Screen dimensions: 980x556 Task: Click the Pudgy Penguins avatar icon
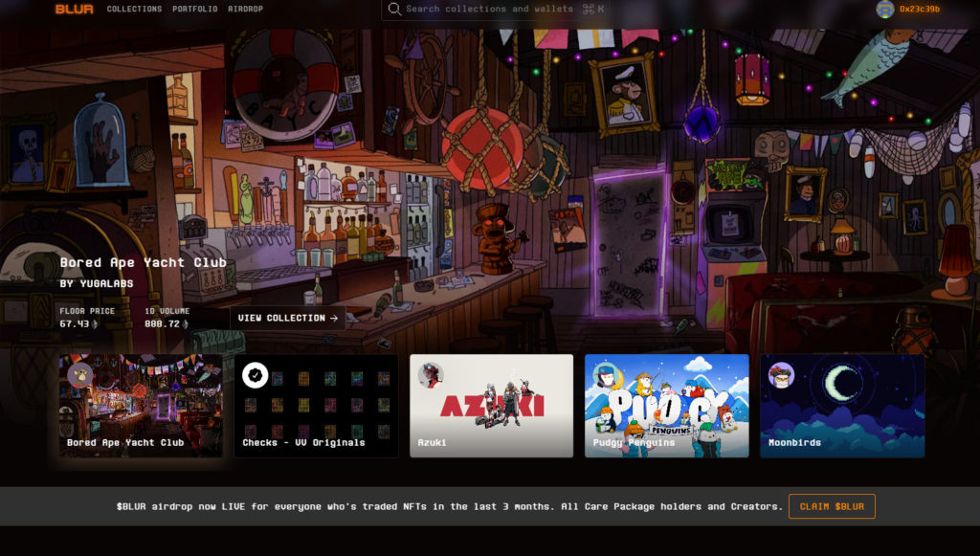pyautogui.click(x=606, y=375)
